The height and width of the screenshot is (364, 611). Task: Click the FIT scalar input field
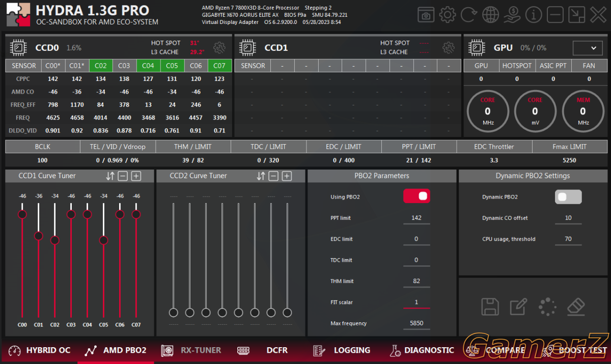pos(416,302)
